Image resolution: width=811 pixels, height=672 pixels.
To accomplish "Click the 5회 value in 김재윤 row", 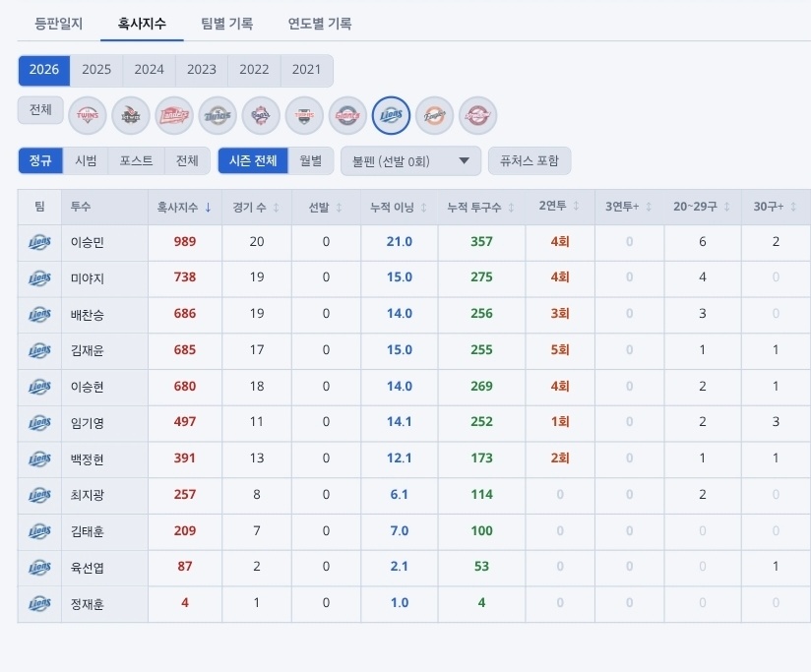I will click(560, 350).
